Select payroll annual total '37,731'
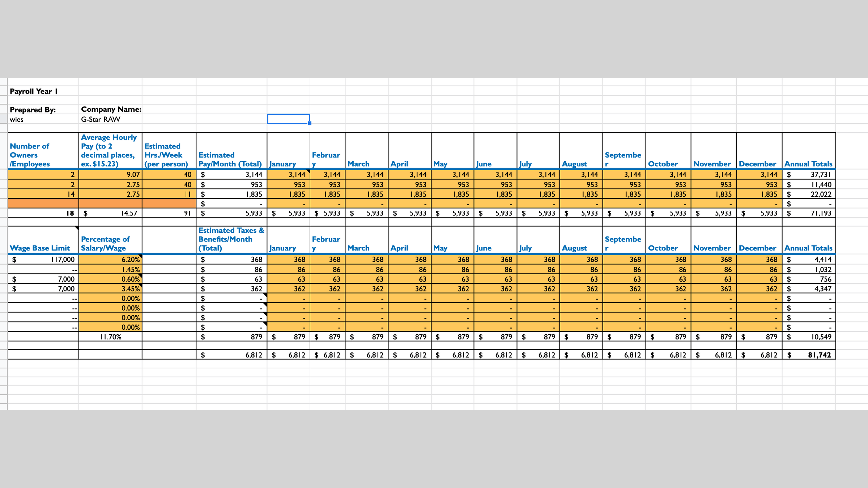The height and width of the screenshot is (488, 868). tap(809, 175)
